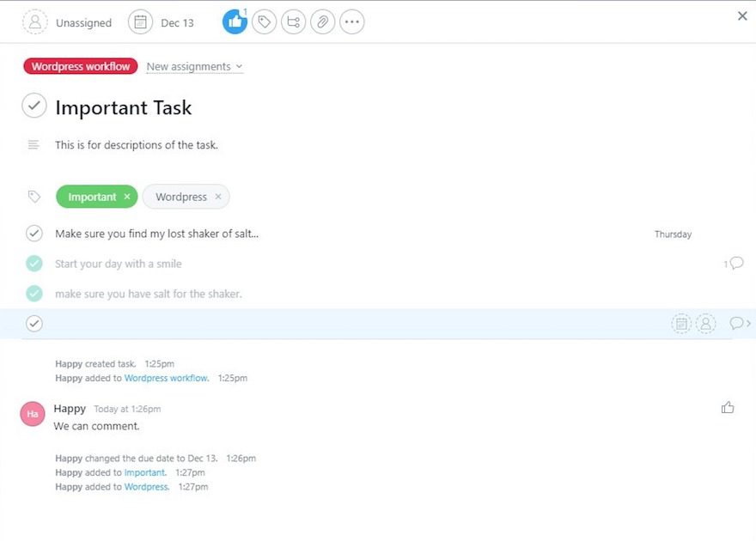Screen dimensions: 756x541
Task: Like Happy's comment with the thumbs-up icon
Action: pos(728,408)
